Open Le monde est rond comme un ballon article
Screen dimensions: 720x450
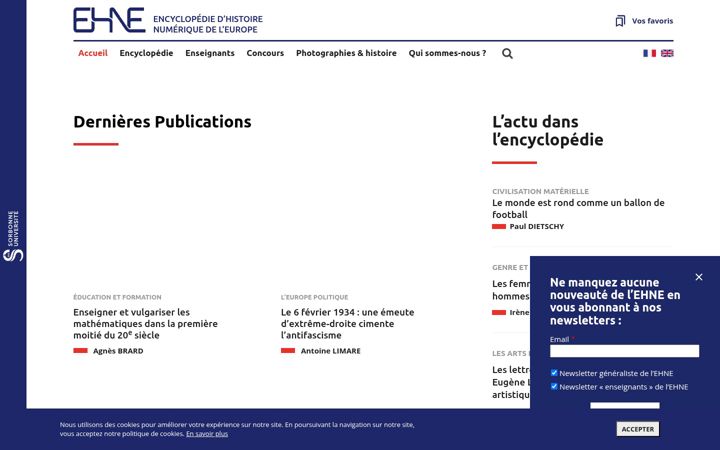click(578, 208)
